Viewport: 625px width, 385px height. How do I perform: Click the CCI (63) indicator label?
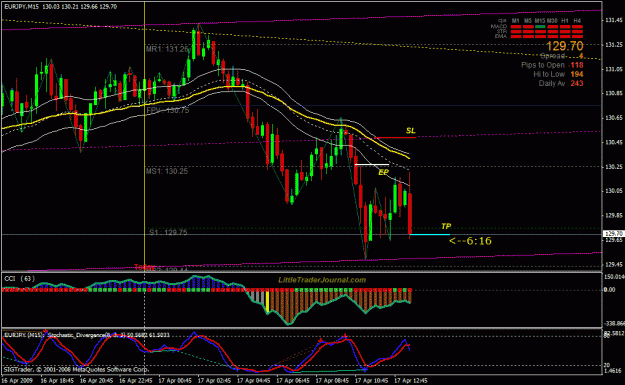pyautogui.click(x=19, y=279)
